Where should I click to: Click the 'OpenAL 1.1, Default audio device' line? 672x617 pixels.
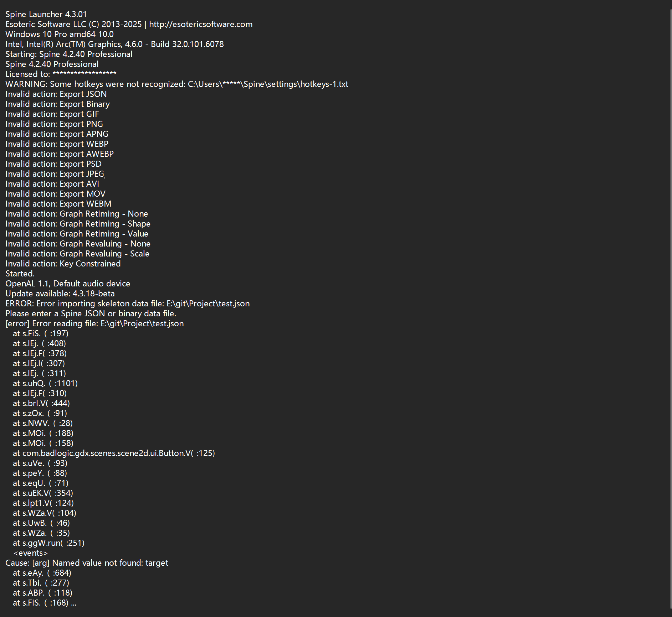point(68,284)
